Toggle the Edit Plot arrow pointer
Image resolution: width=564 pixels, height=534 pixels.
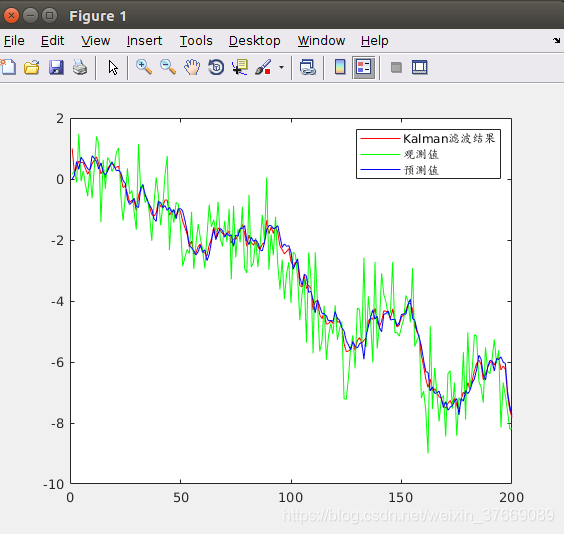(x=113, y=67)
